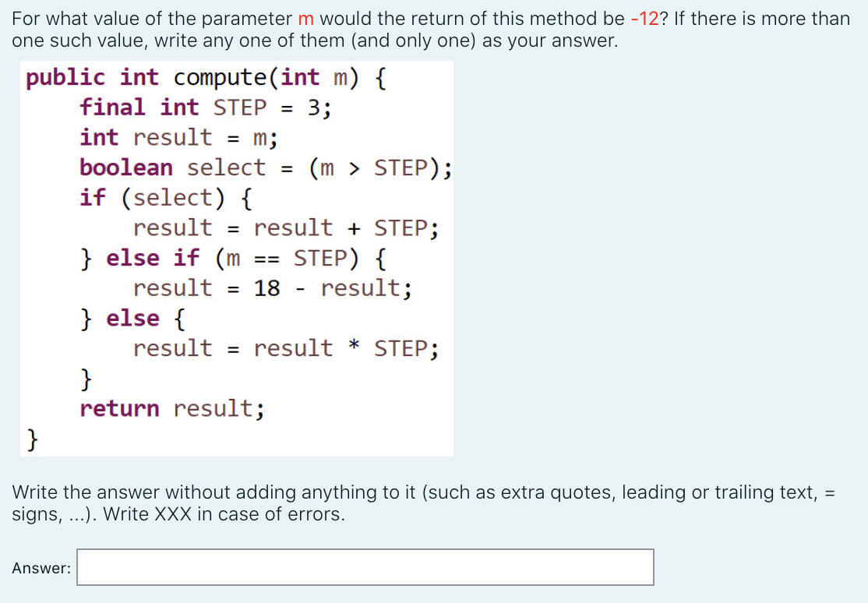Click the "Answer:" label
Viewport: 868px width, 603px height.
point(41,568)
